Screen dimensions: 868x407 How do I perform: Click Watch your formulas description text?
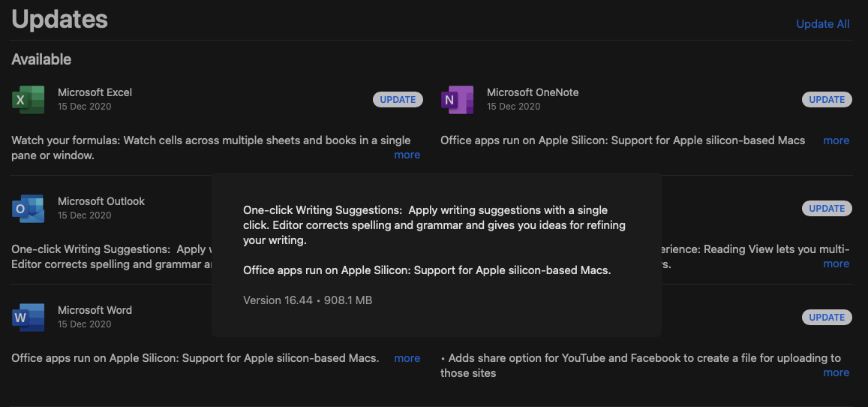click(x=211, y=148)
